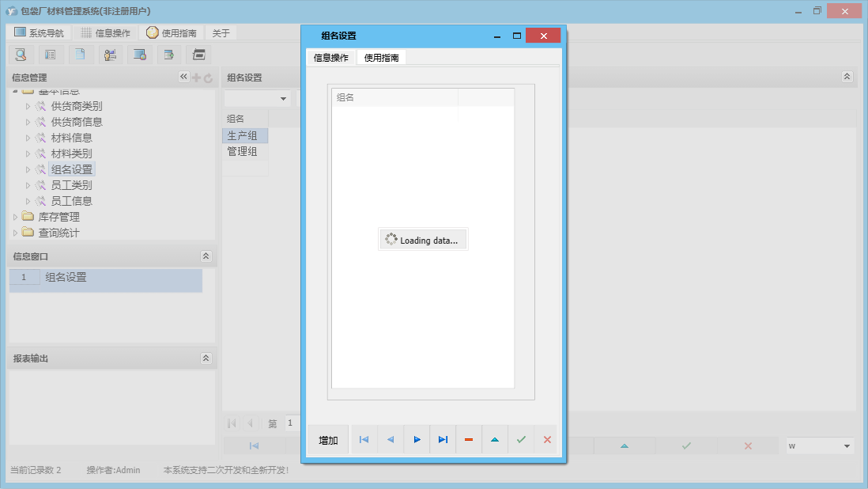868x489 pixels.
Task: Select the employee chart toolbar icon
Action: (110, 54)
